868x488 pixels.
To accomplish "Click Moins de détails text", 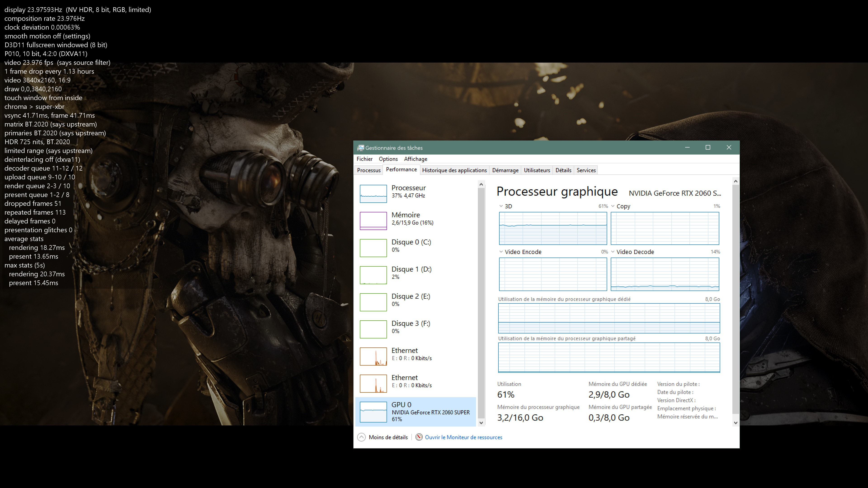I will [388, 437].
